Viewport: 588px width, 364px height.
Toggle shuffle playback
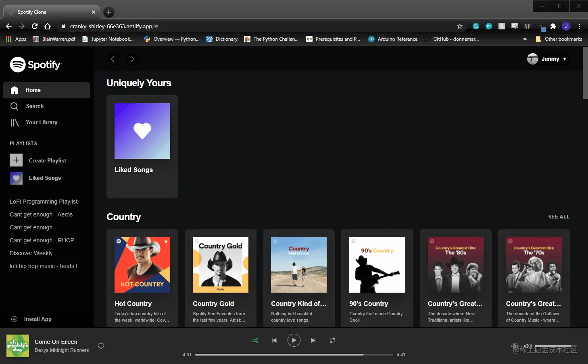(x=255, y=341)
